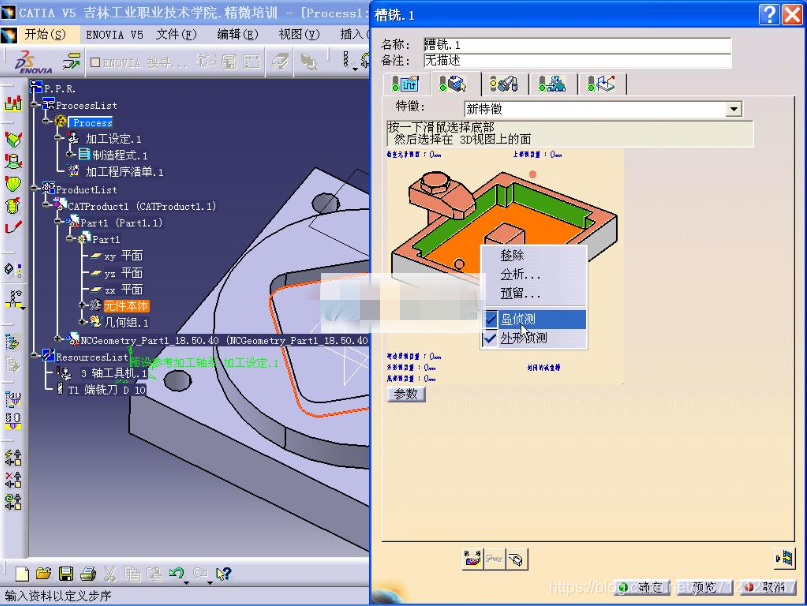Click the 确定 button
The image size is (807, 606).
click(x=644, y=587)
